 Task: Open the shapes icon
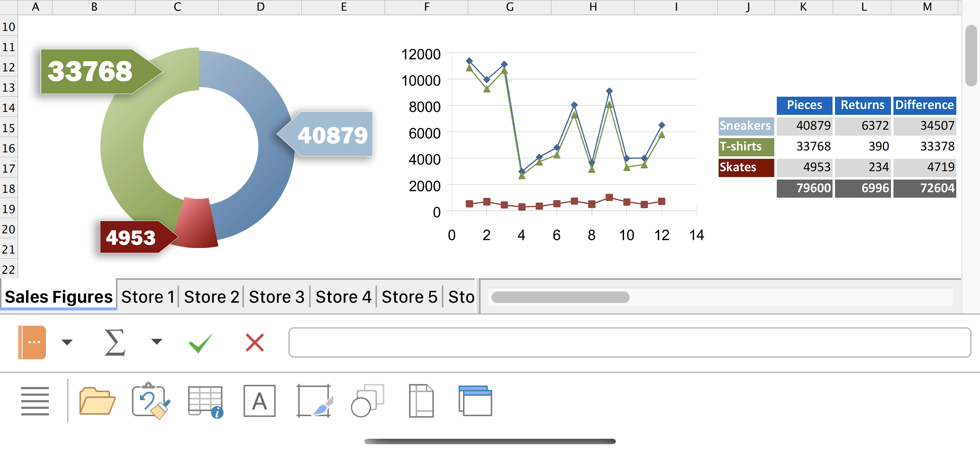point(367,401)
